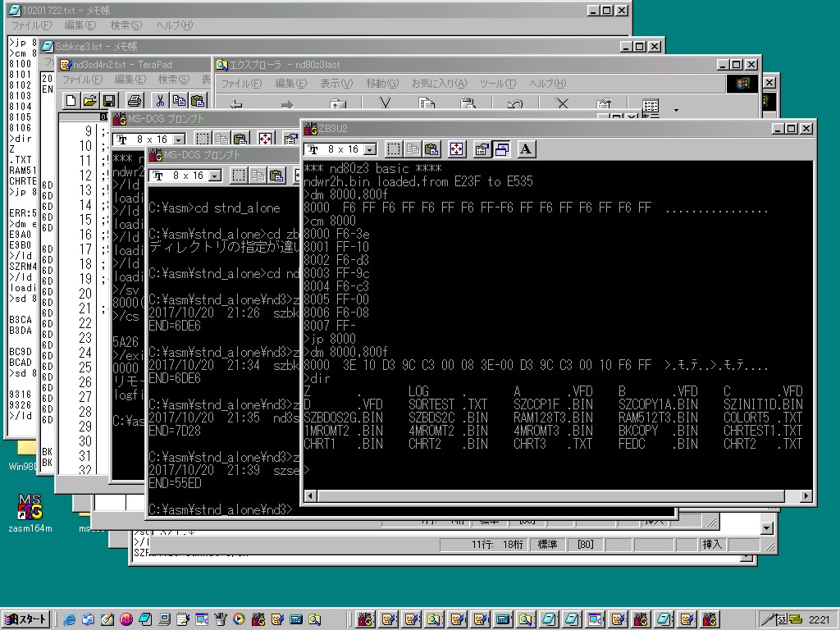
Task: Go forward in Explorer toolbar
Action: click(x=287, y=104)
